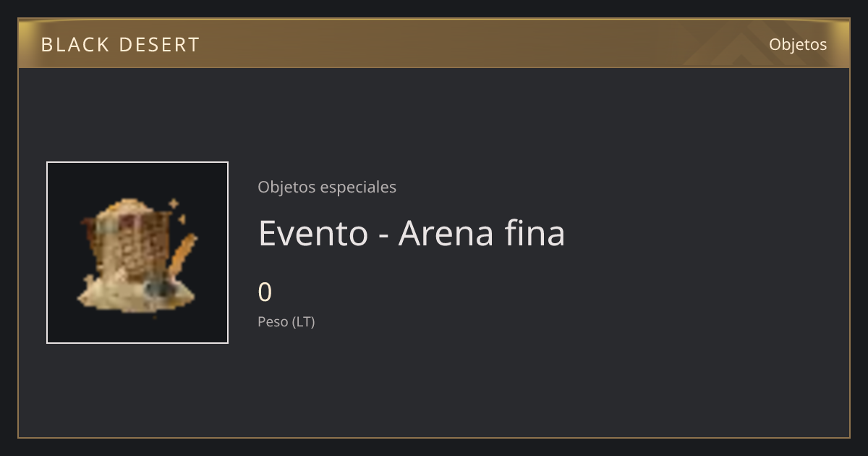Click the word Evento in the item title
Screen dimensions: 868x456
click(313, 233)
